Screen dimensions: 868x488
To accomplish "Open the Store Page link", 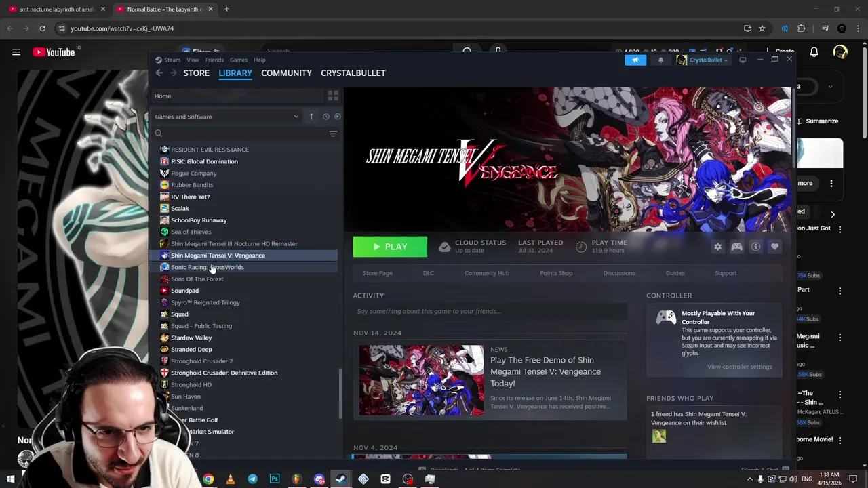I will pos(377,273).
